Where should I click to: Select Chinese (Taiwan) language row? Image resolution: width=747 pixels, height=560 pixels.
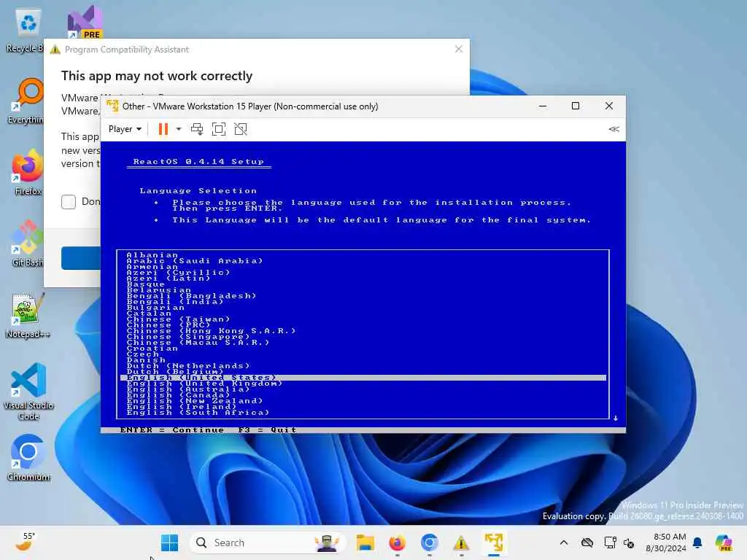click(363, 319)
